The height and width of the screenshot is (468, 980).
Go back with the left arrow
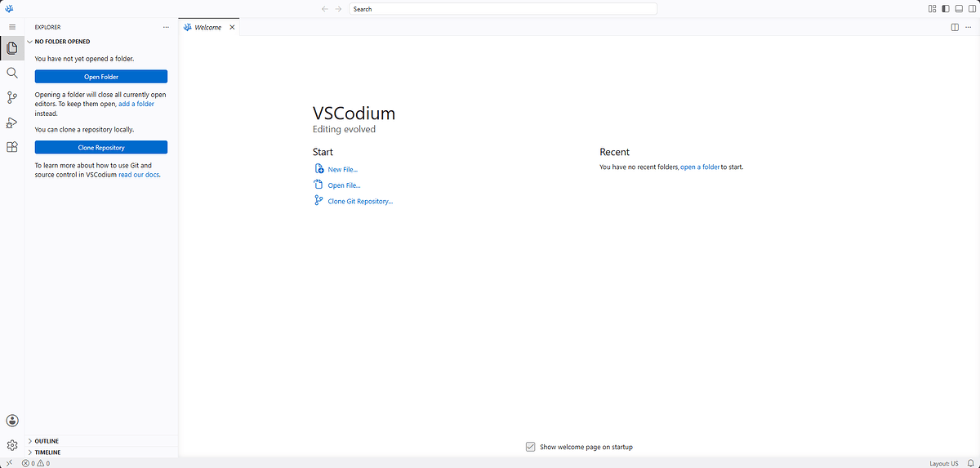point(325,9)
